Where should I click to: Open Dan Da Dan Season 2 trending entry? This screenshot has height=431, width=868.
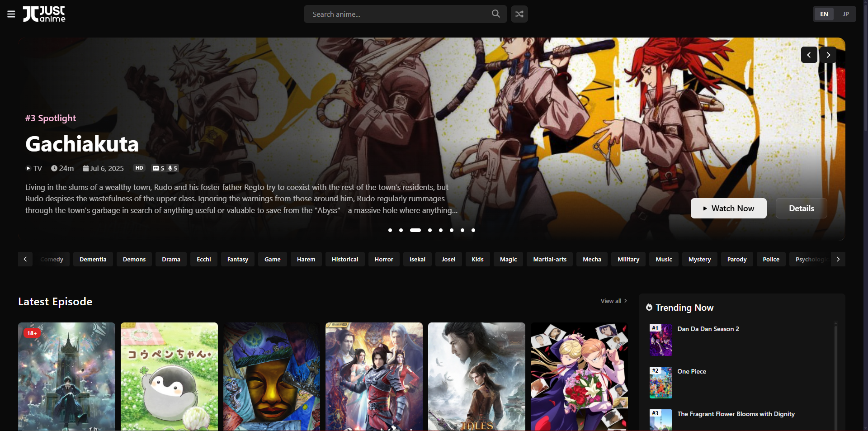coord(708,329)
